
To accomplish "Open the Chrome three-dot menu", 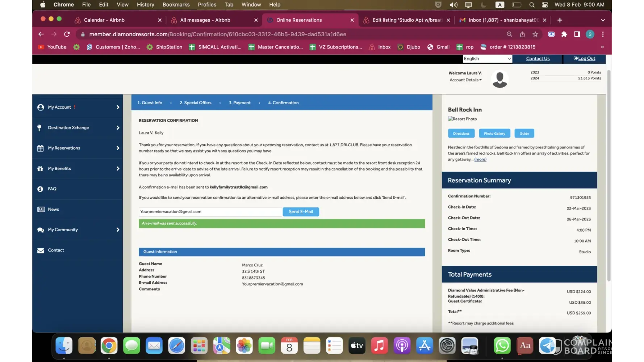I will coord(603,34).
